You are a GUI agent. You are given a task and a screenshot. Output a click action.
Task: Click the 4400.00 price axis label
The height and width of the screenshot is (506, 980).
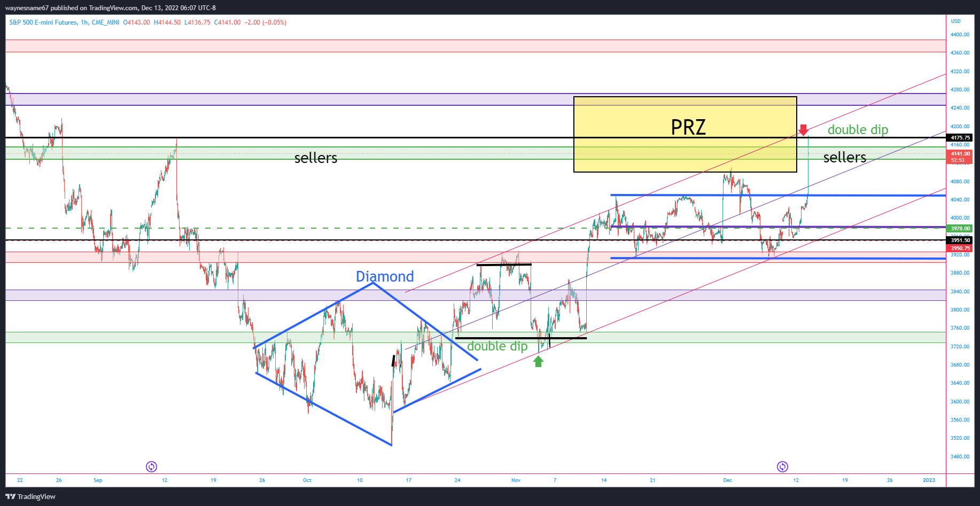[x=960, y=35]
